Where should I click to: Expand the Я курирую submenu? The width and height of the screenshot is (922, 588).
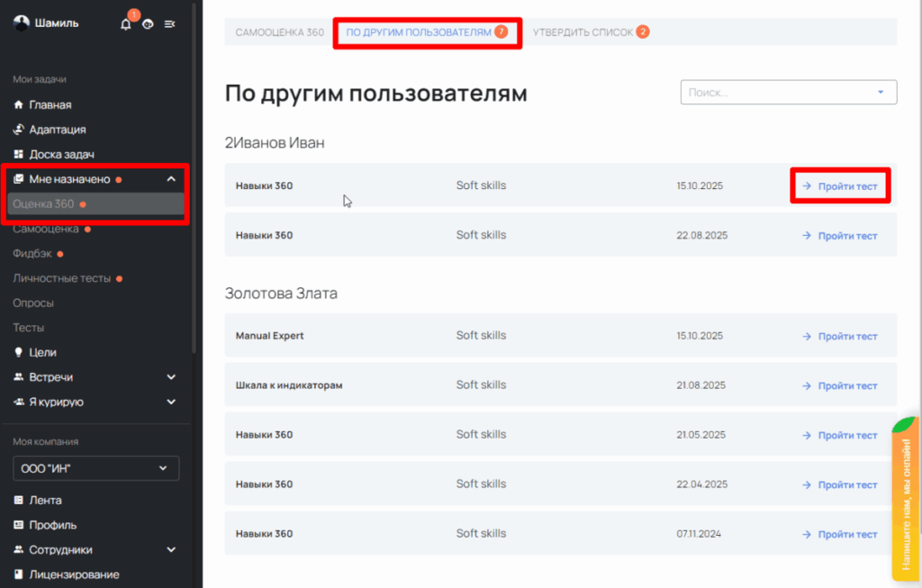tap(171, 403)
